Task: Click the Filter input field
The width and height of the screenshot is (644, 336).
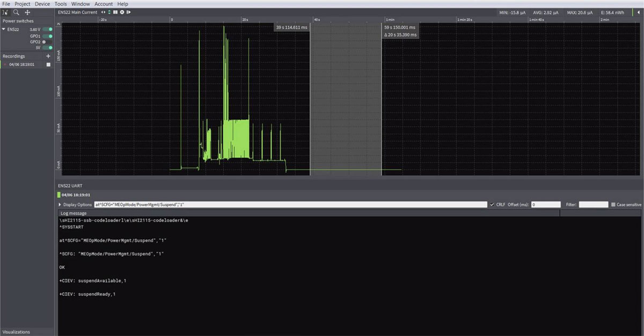Action: click(x=594, y=204)
